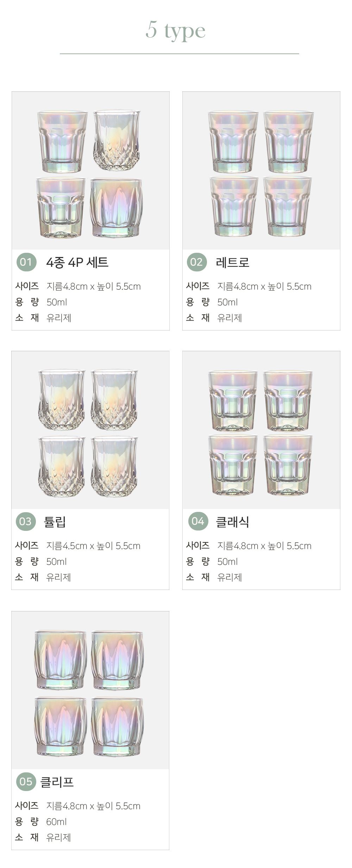Screen dimensions: 352x868
Task: Open the 레트로 glasses product image
Action: pos(261,171)
